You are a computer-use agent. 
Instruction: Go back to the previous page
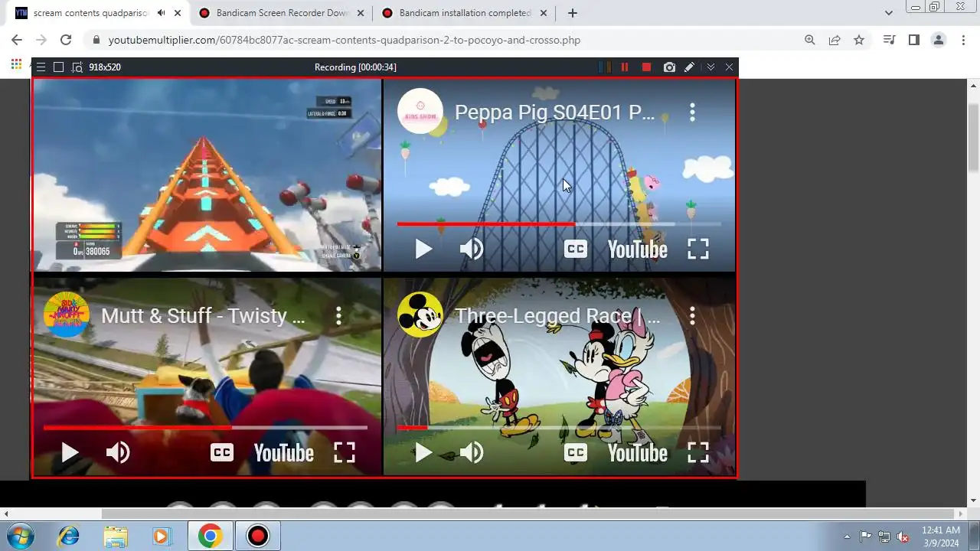point(17,40)
